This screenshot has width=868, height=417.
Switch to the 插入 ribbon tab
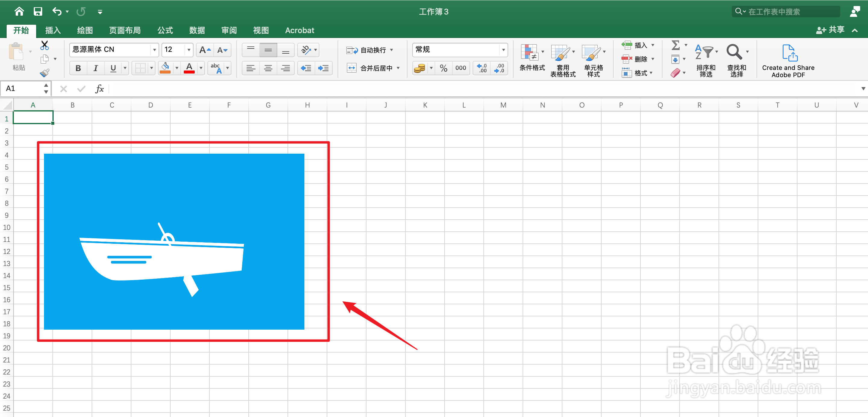tap(53, 30)
